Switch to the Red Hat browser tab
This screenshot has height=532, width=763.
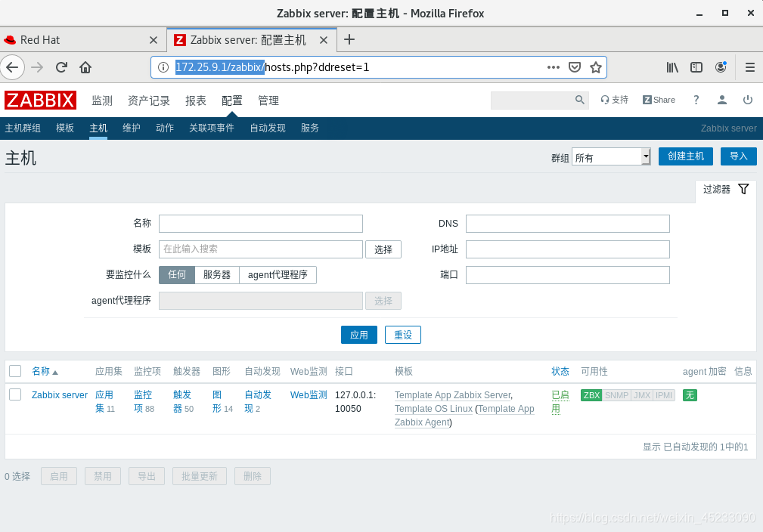tap(82, 40)
